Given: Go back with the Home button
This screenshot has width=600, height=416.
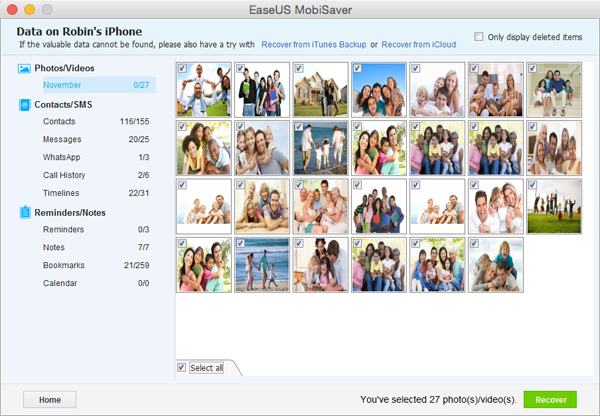Looking at the screenshot, I should click(50, 400).
